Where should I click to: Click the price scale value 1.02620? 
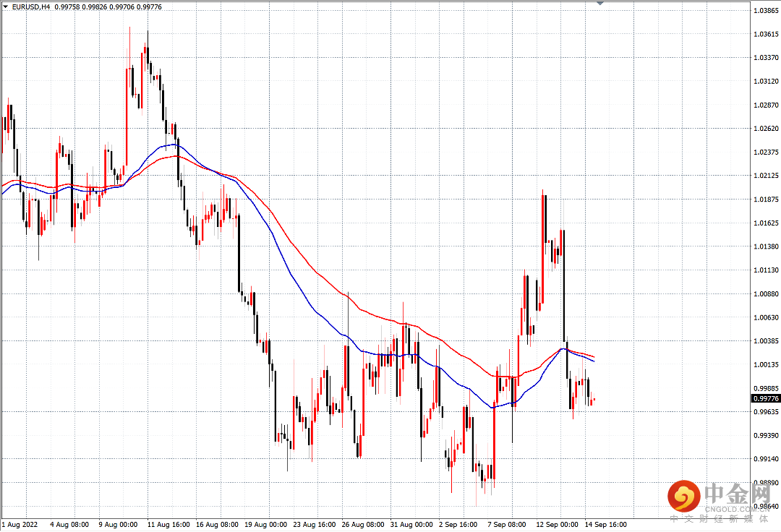pos(766,129)
